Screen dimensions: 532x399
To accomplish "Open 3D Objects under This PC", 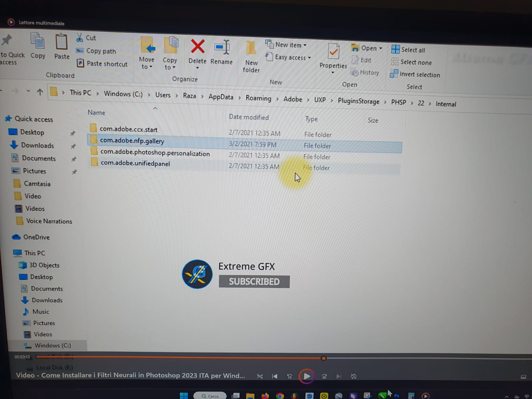I will tap(39, 265).
